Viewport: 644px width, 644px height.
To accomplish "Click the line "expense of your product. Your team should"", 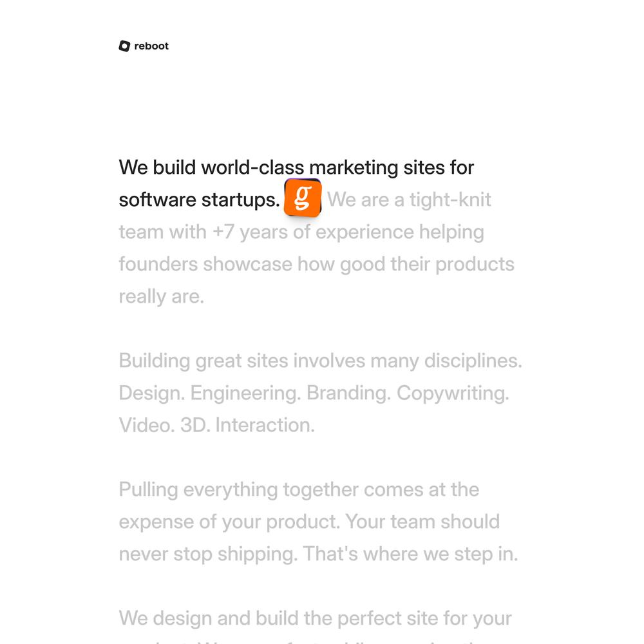I will pyautogui.click(x=309, y=522).
